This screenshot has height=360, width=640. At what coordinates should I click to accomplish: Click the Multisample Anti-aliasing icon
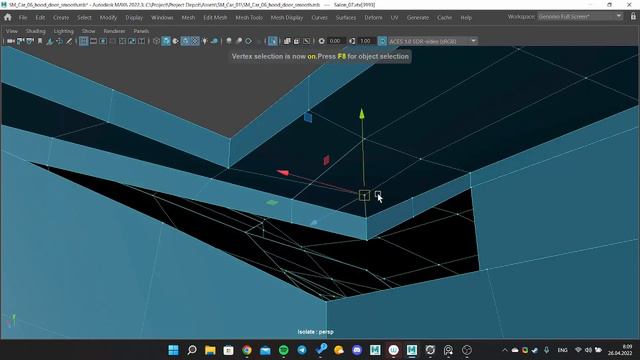pos(248,41)
